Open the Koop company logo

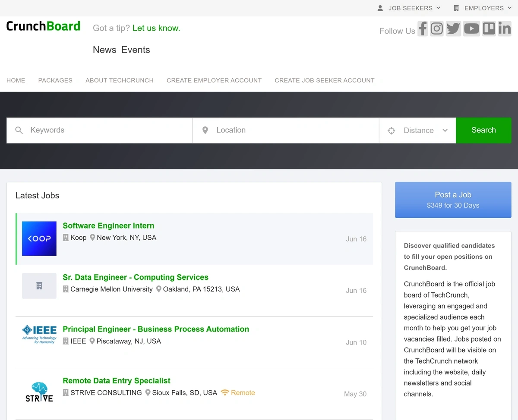click(x=39, y=238)
